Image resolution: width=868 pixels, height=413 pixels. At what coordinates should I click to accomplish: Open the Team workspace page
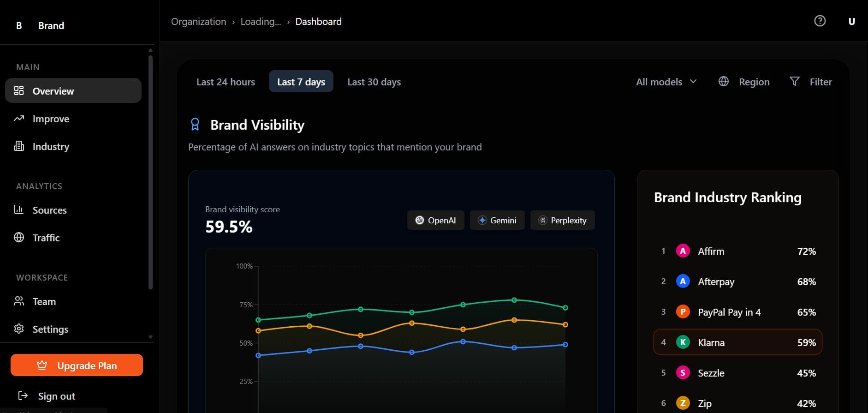[x=73, y=301]
